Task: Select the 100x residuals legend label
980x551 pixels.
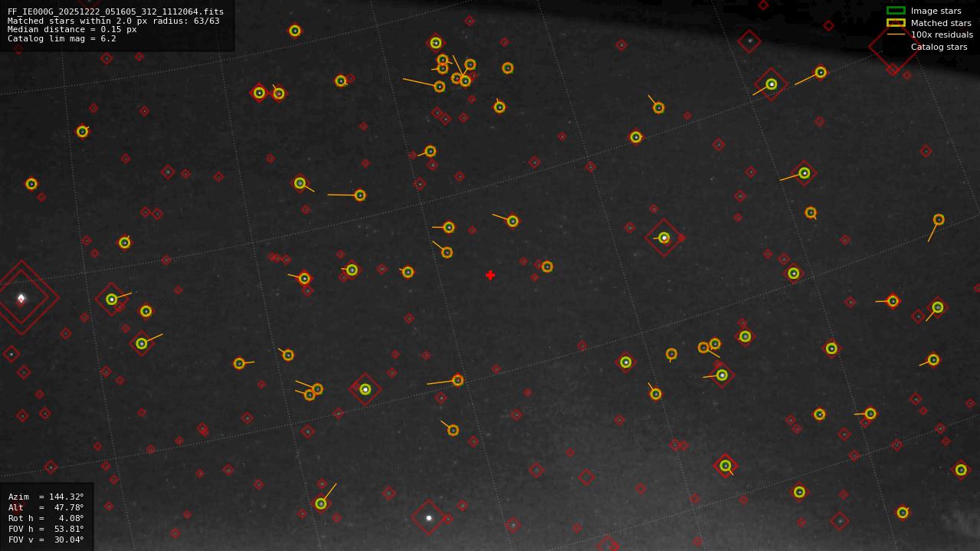Action: 942,34
